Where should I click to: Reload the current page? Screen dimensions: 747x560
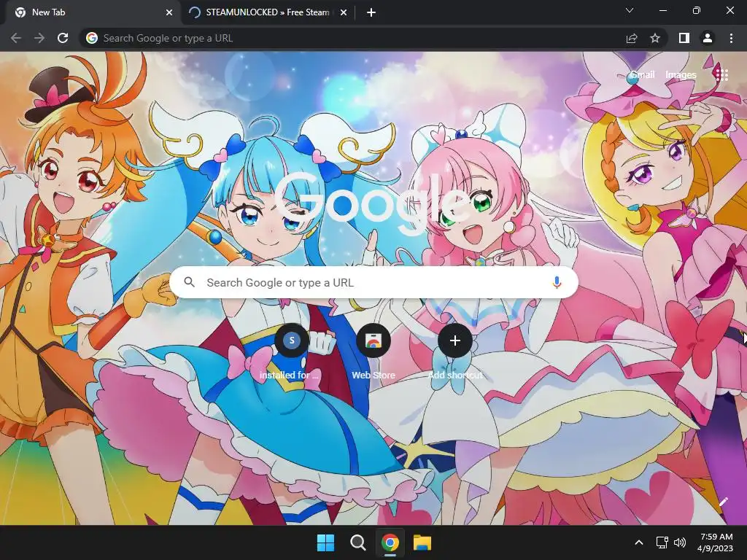pos(63,38)
